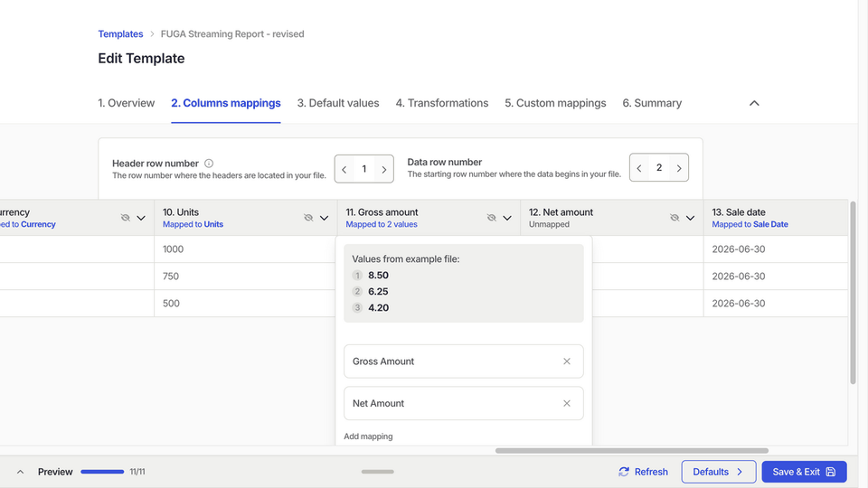Click the example value 8.50

click(378, 275)
